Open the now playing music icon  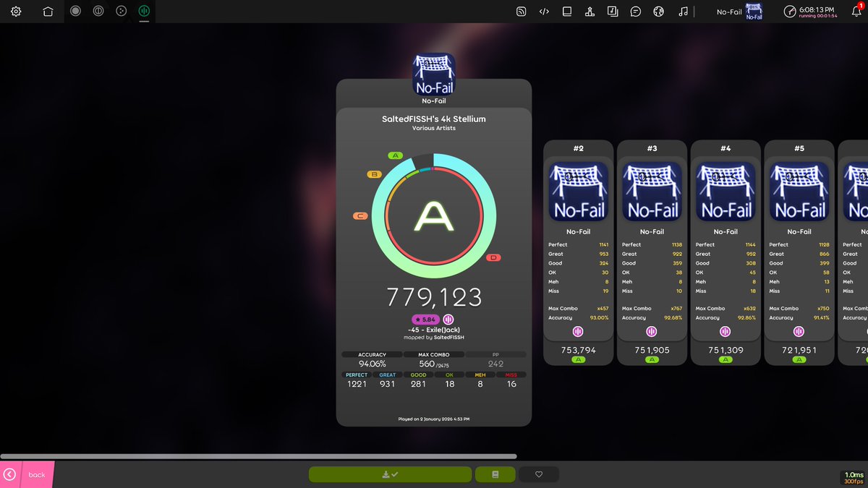click(x=683, y=12)
